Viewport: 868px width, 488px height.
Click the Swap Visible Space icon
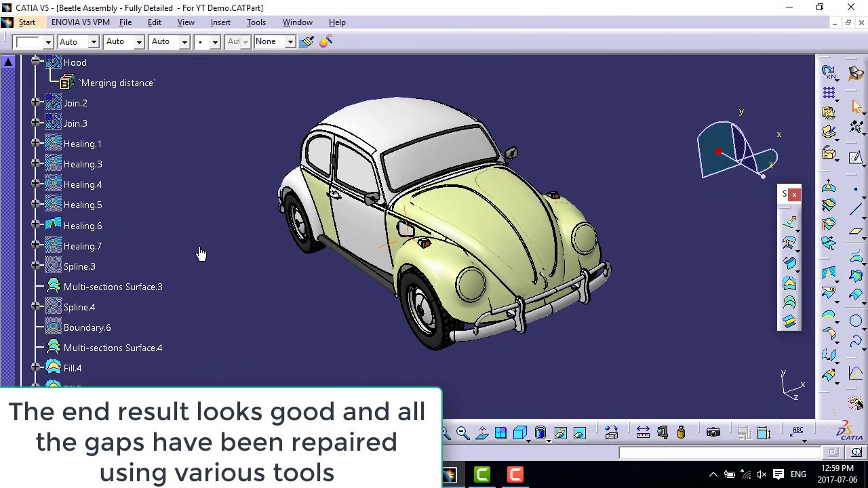580,433
